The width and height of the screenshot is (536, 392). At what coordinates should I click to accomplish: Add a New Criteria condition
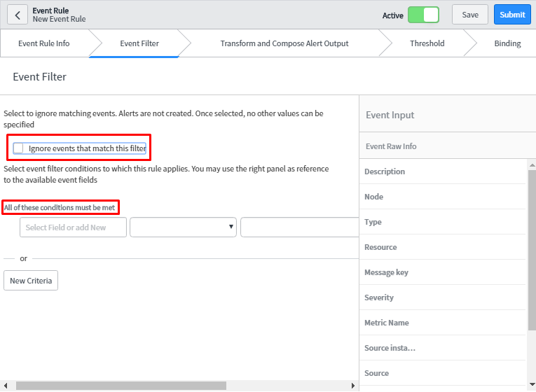(x=31, y=281)
